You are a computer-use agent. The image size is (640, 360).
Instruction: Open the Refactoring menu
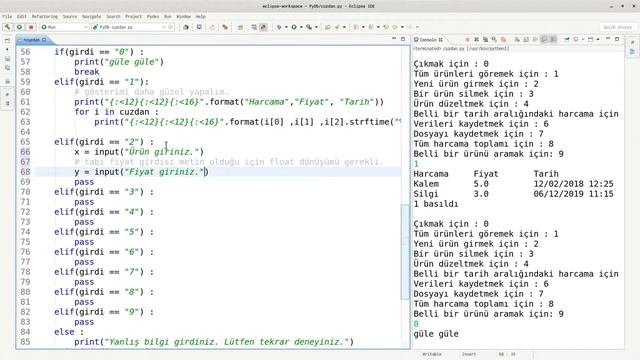(44, 16)
